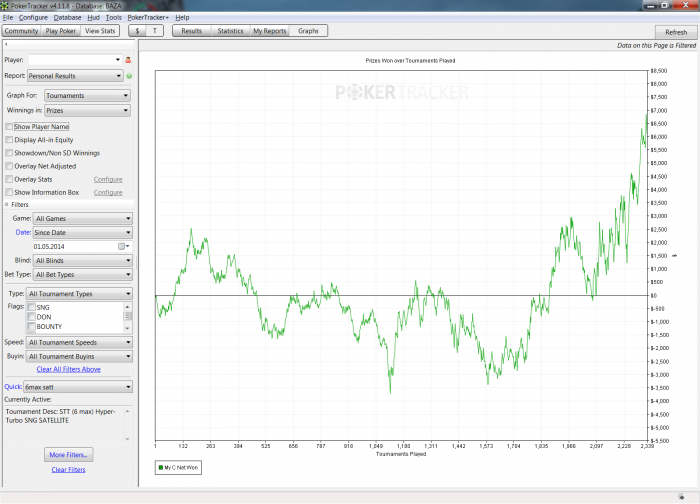Expand the Bet Type dropdown

(82, 274)
